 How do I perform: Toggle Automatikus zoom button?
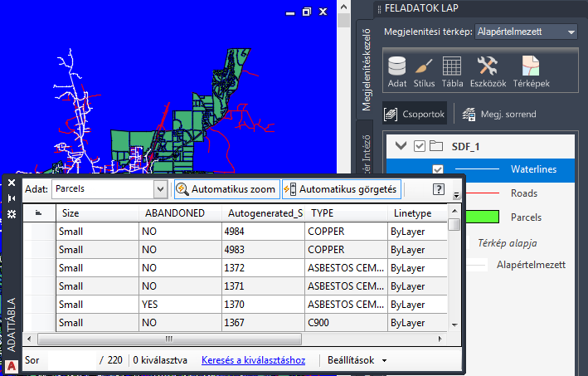click(x=227, y=189)
